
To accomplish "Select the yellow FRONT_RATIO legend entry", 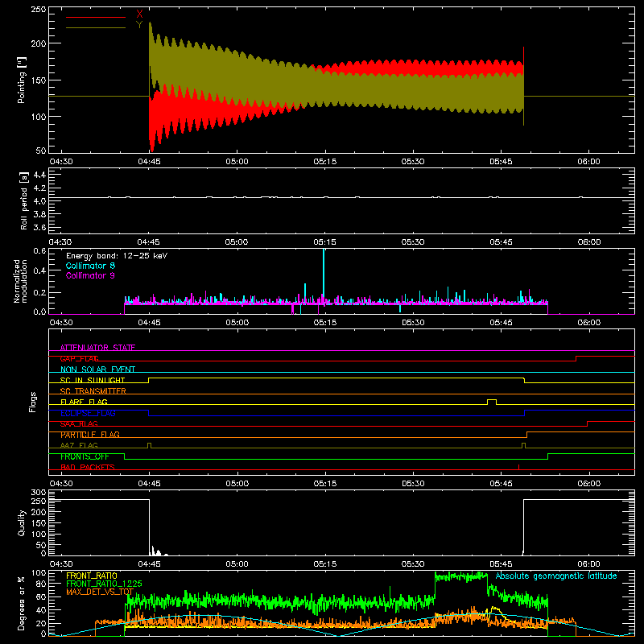I will click(x=92, y=576).
